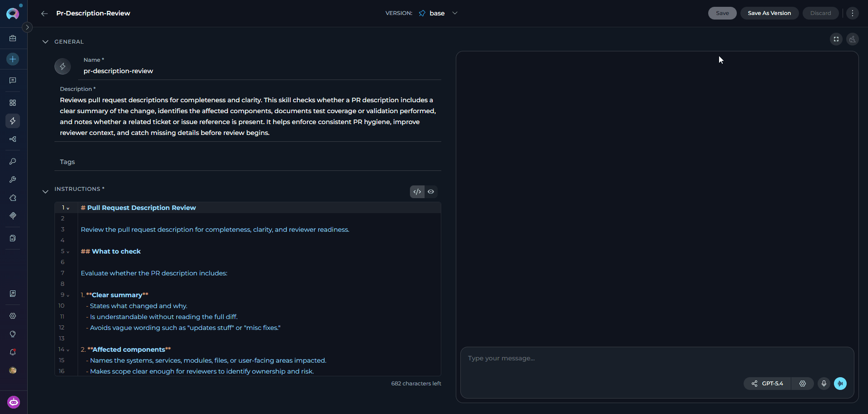Open the paperclip-style icon in the sidebar
Screen dimensions: 868x414
coord(13,216)
